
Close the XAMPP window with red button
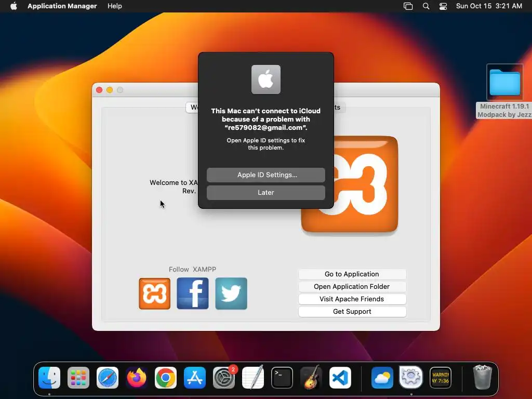[99, 90]
